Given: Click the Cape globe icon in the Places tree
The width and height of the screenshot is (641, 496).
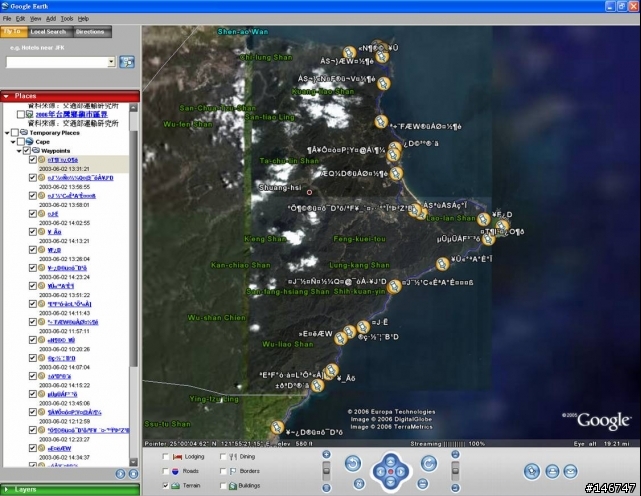Looking at the screenshot, I should coord(29,141).
